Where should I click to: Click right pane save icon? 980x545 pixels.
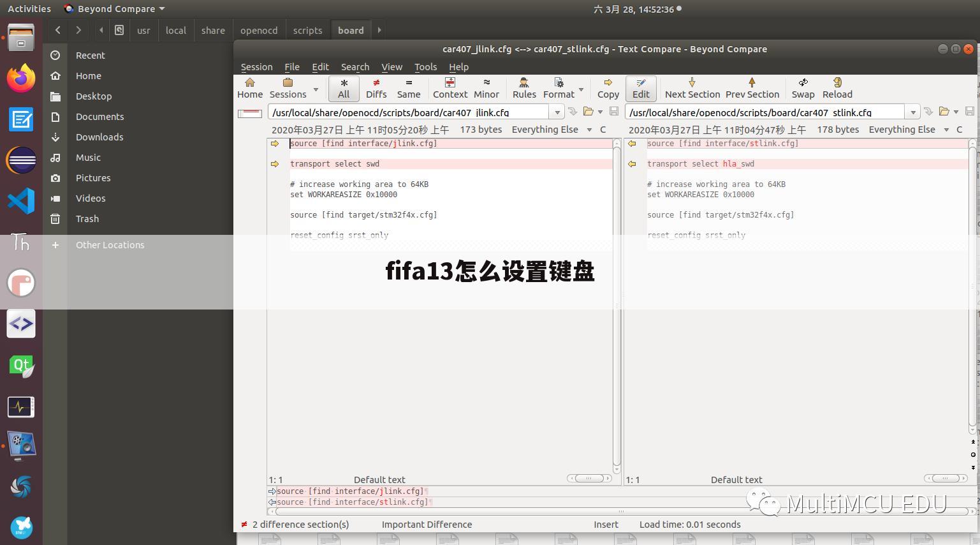(969, 112)
